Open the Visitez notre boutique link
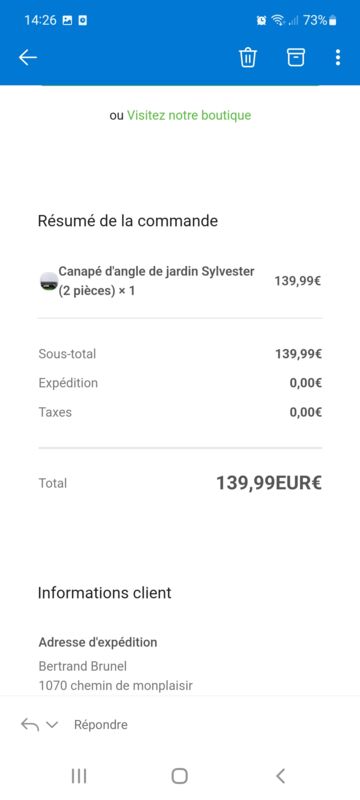This screenshot has width=360, height=800. coord(189,115)
